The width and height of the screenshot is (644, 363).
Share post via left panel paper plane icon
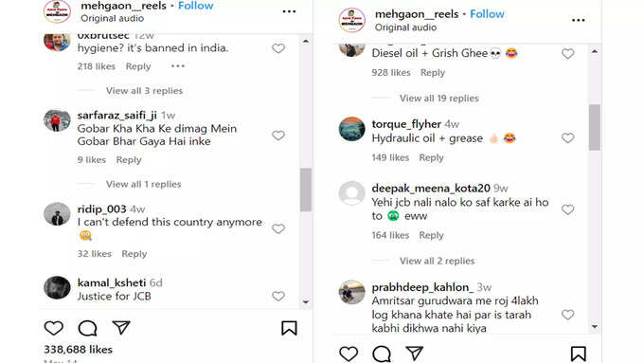[121, 327]
